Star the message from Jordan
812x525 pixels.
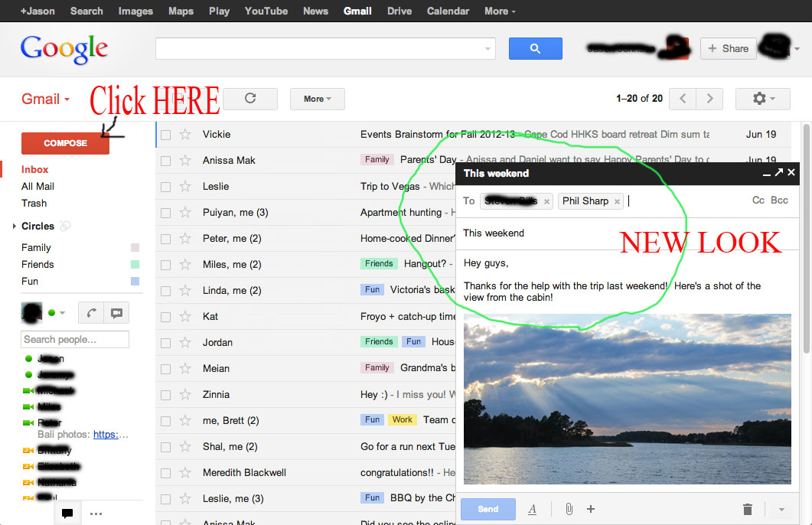point(185,342)
